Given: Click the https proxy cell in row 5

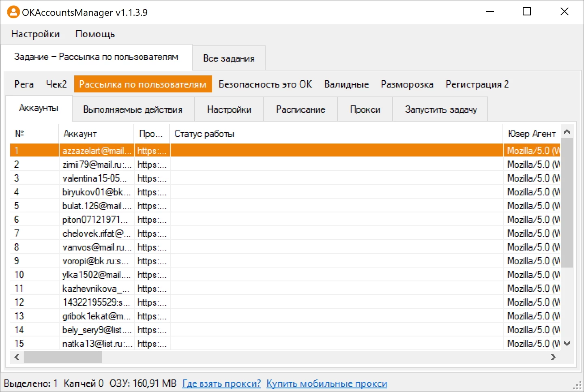Looking at the screenshot, I should point(152,206).
